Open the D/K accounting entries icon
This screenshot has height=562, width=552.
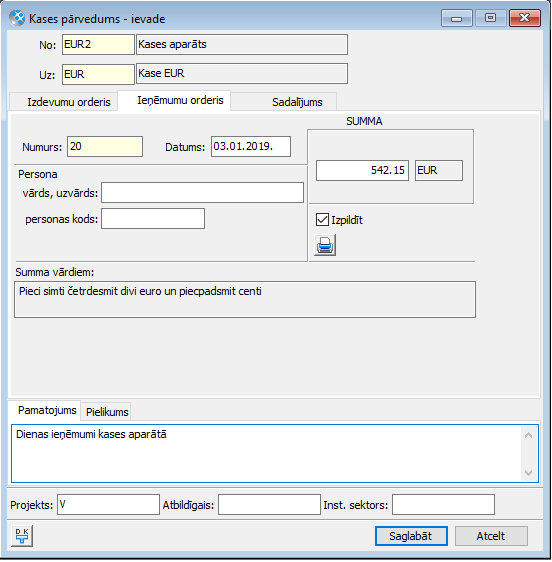coord(22,536)
